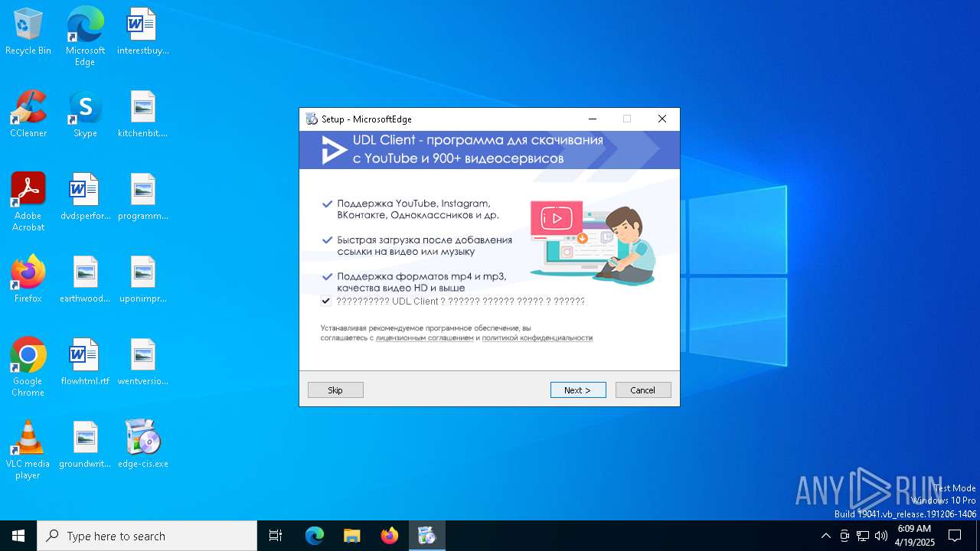Select the earthwood image file icon
Screen dimensions: 980x551
[x=85, y=280]
